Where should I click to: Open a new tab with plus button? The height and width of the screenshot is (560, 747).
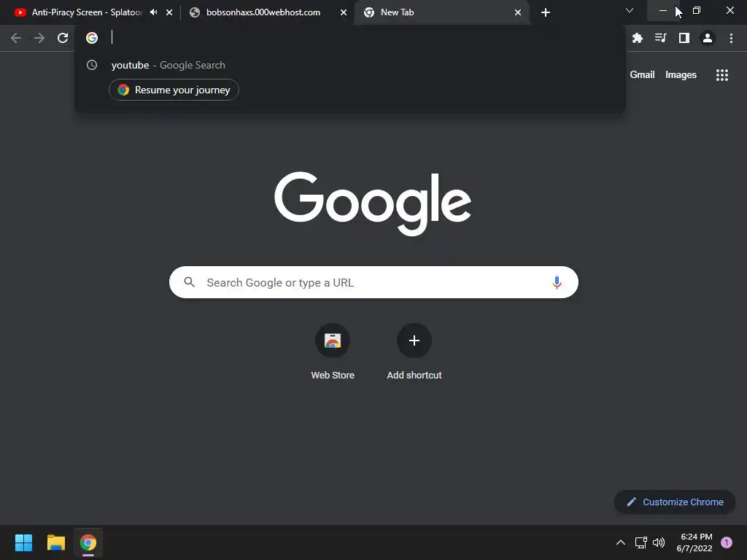546,12
